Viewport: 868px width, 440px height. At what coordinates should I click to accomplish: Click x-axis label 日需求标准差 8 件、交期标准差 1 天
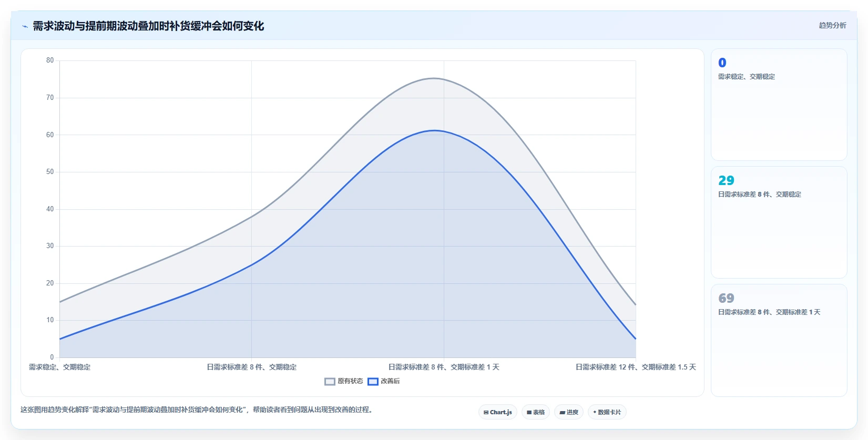(x=444, y=367)
